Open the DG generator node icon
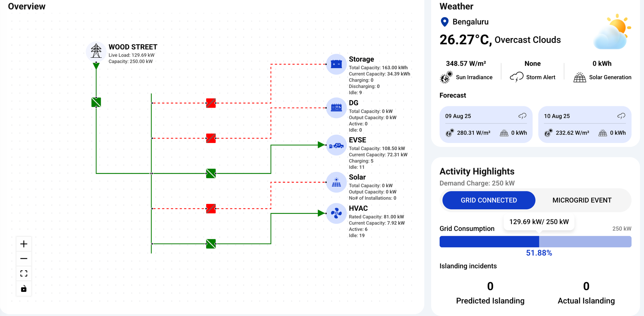This screenshot has height=316, width=644. click(x=336, y=108)
